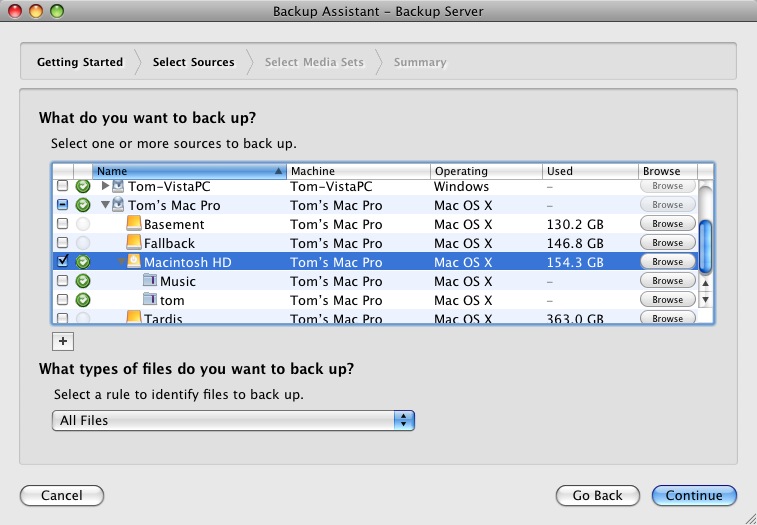Check the Music folder checkbox
This screenshot has width=757, height=525.
(63, 280)
